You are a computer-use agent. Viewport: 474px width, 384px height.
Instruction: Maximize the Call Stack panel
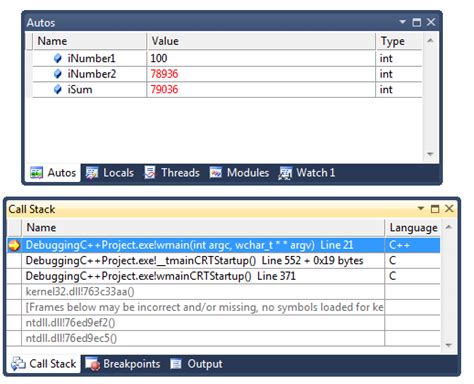435,209
